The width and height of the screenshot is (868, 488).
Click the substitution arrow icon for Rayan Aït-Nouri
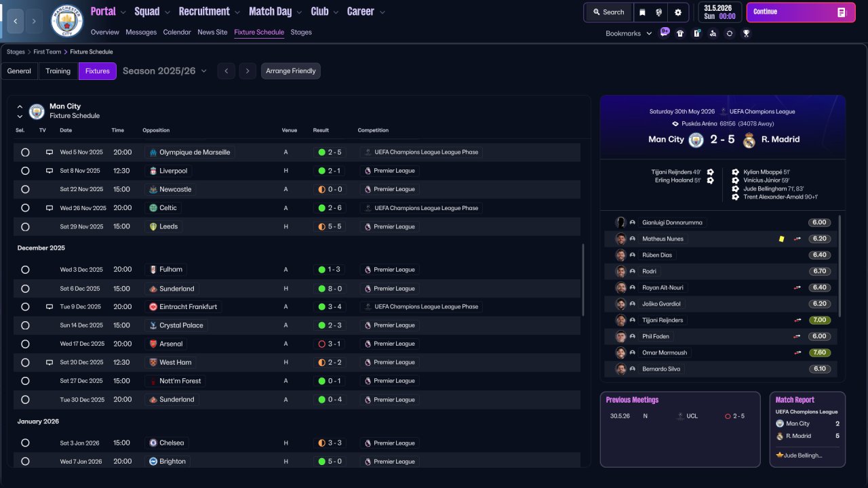click(x=797, y=287)
